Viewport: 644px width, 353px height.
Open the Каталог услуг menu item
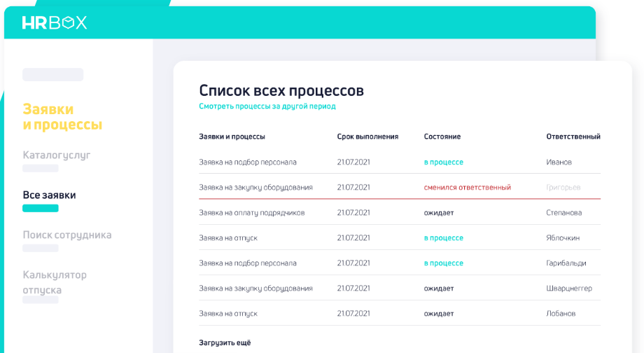coord(56,155)
